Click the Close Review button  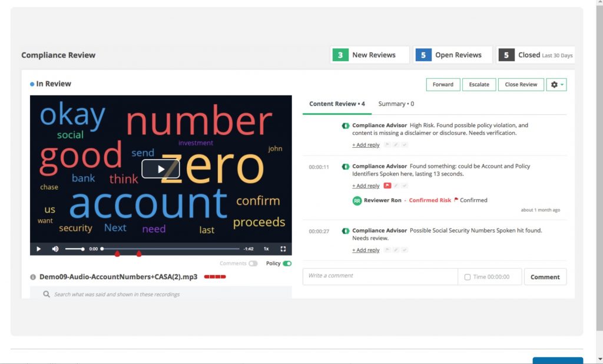[x=521, y=85]
